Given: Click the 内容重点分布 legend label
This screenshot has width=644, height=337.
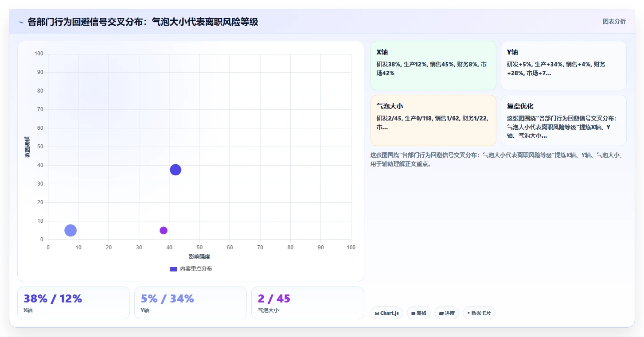Looking at the screenshot, I should pyautogui.click(x=195, y=269).
